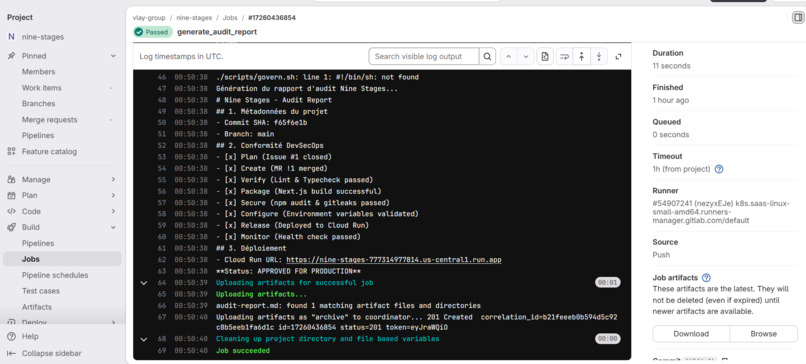Open the Cloud Run URL link in log
806x364 pixels.
coord(394,260)
